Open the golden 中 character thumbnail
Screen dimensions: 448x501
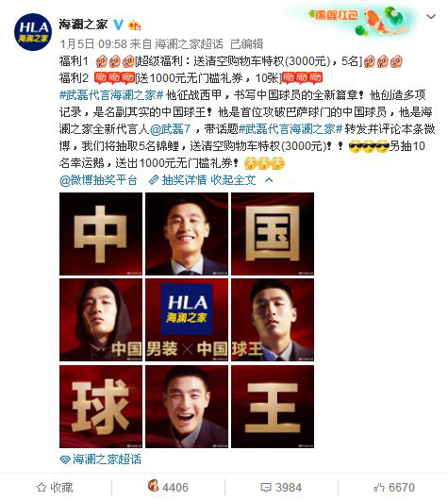coord(101,234)
